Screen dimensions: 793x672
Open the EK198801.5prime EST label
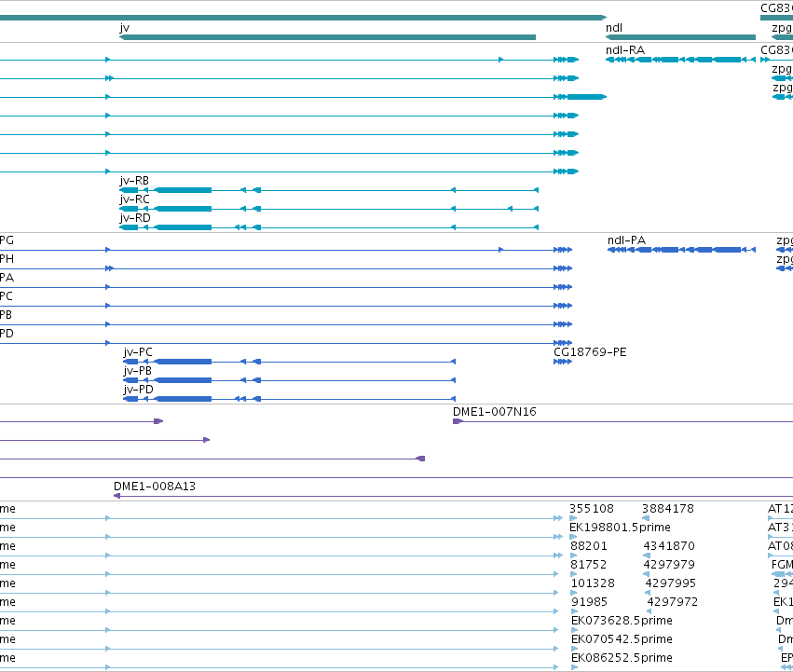click(x=620, y=528)
